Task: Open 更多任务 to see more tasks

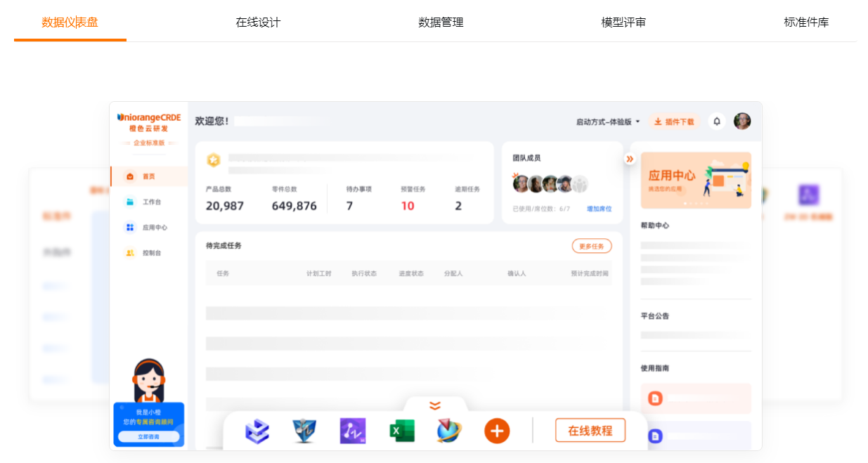Action: [x=592, y=246]
